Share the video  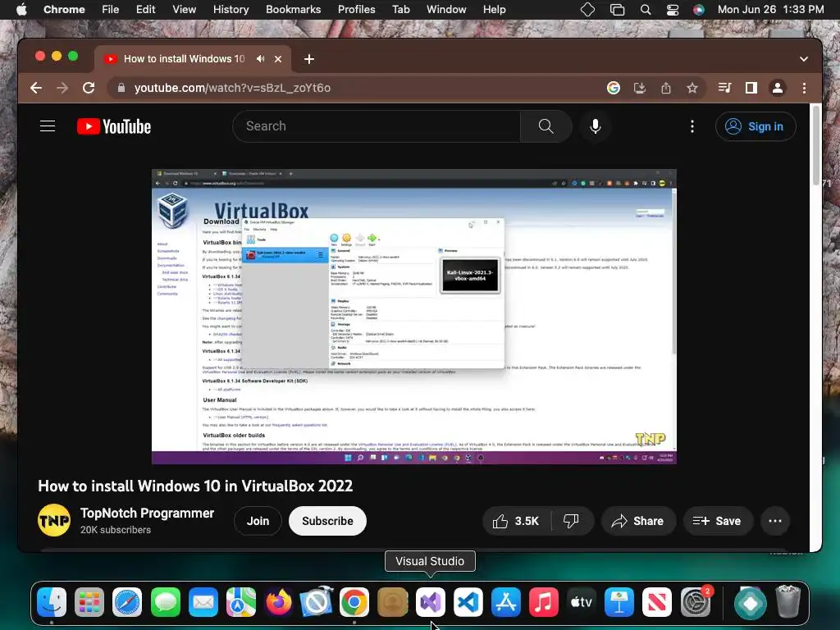[638, 521]
